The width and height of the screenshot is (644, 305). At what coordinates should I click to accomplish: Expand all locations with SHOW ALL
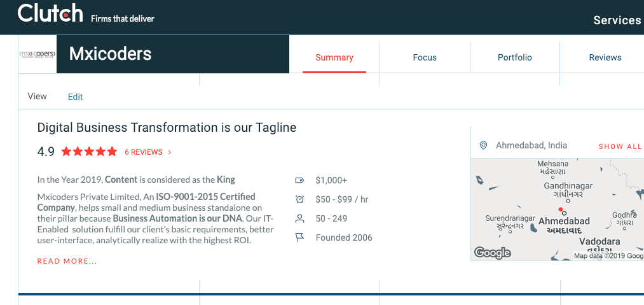point(620,146)
